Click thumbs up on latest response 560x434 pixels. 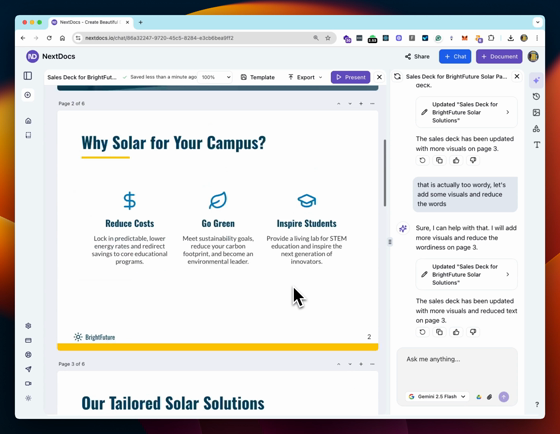click(456, 332)
